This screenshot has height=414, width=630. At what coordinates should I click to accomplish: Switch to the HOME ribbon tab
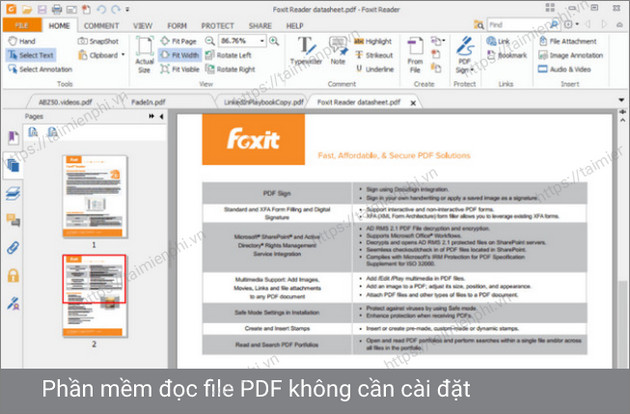(59, 26)
